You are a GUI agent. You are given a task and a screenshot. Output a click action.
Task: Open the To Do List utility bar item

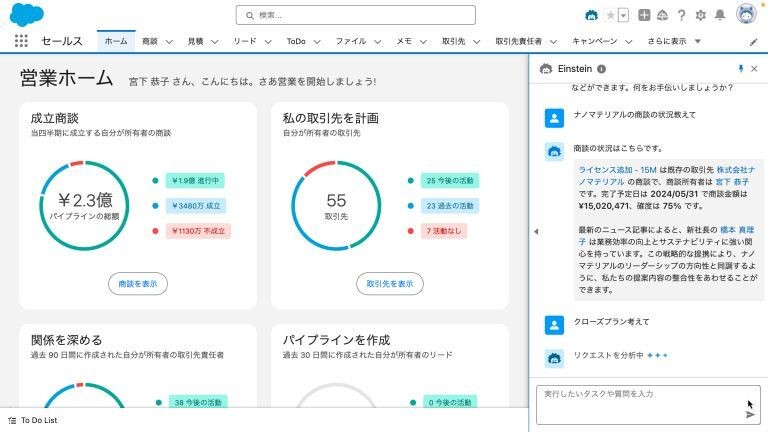coord(33,420)
